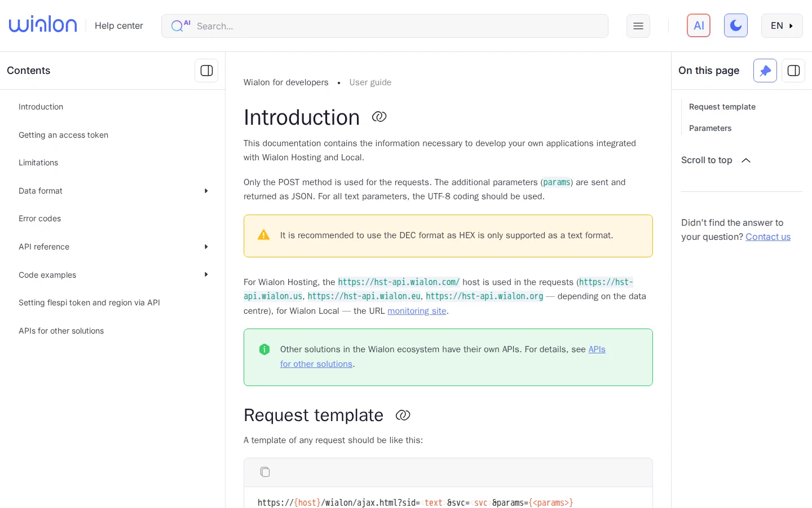
Task: Expand the API reference section arrow
Action: [206, 247]
